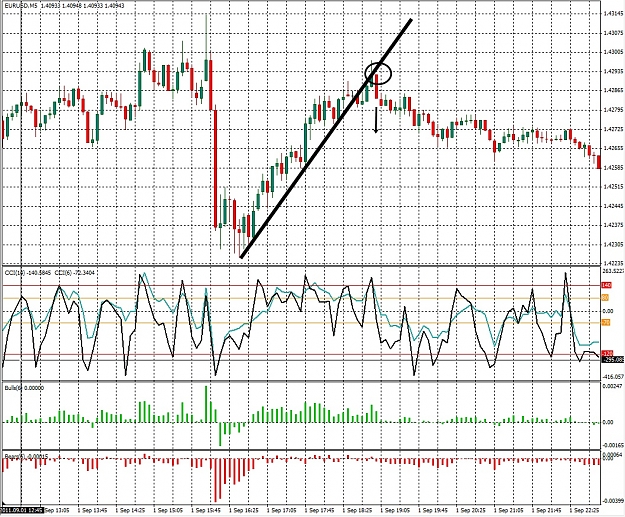
Task: Select the 0.00247 Bulls scale maximum
Action: 611,386
